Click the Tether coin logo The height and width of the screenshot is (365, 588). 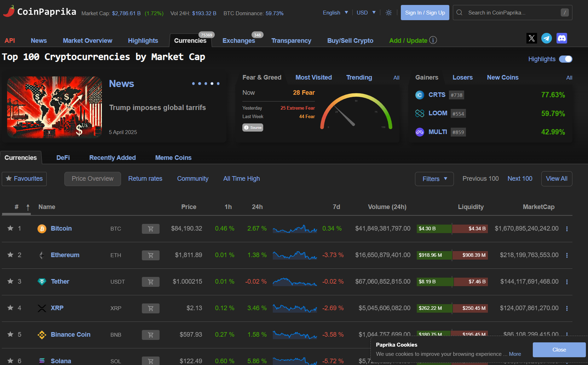[x=42, y=282]
